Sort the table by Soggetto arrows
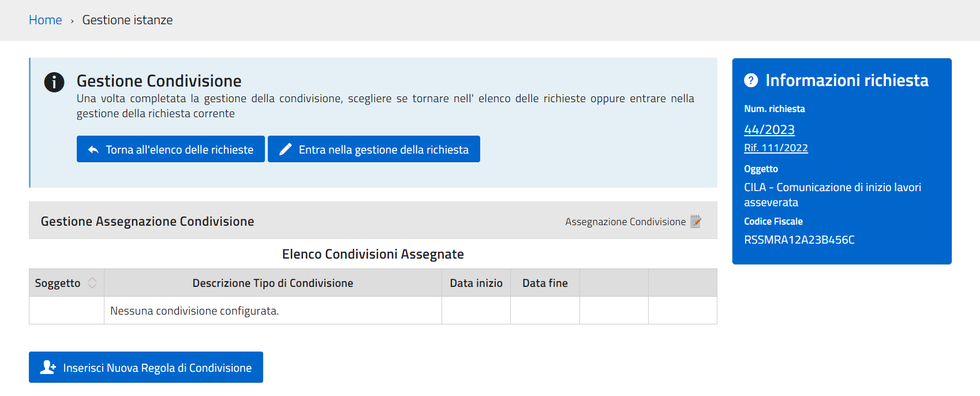 [92, 283]
